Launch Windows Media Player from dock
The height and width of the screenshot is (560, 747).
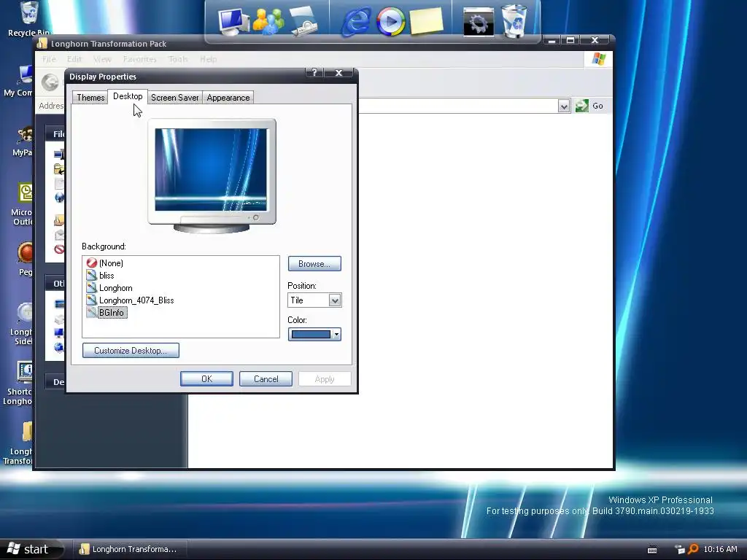coord(391,22)
